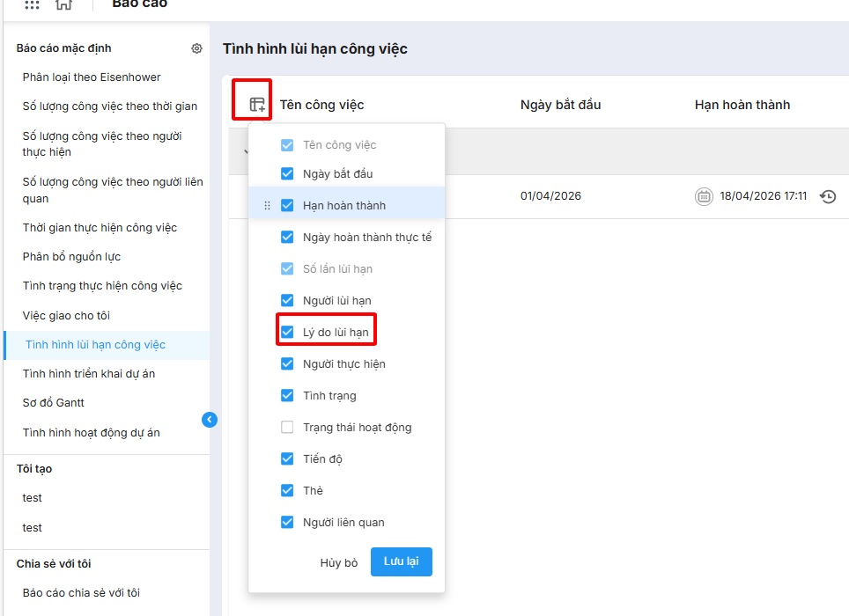Click the settings gear next to Báo cáo mặc định

196,48
